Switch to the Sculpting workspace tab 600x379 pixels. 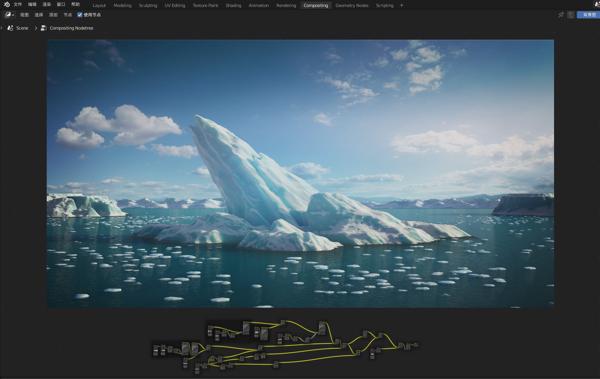point(148,5)
